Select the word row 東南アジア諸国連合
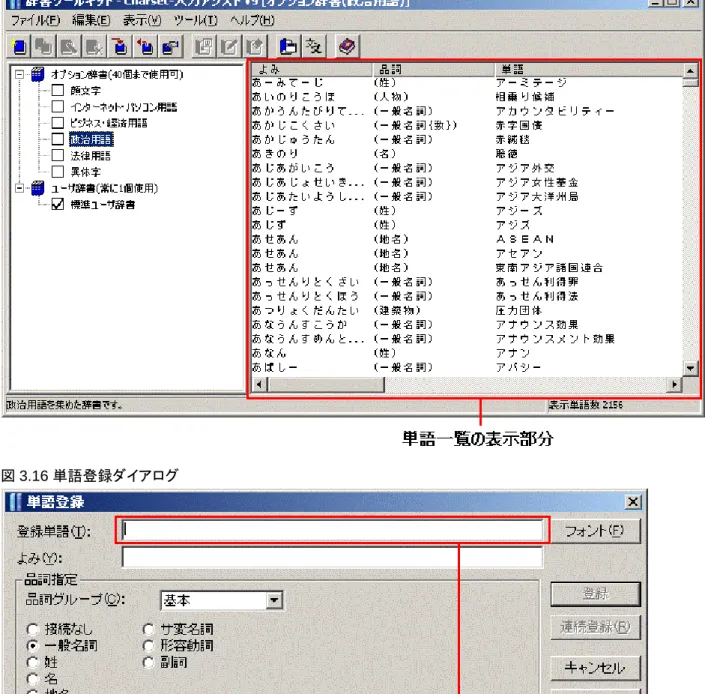 point(467,268)
